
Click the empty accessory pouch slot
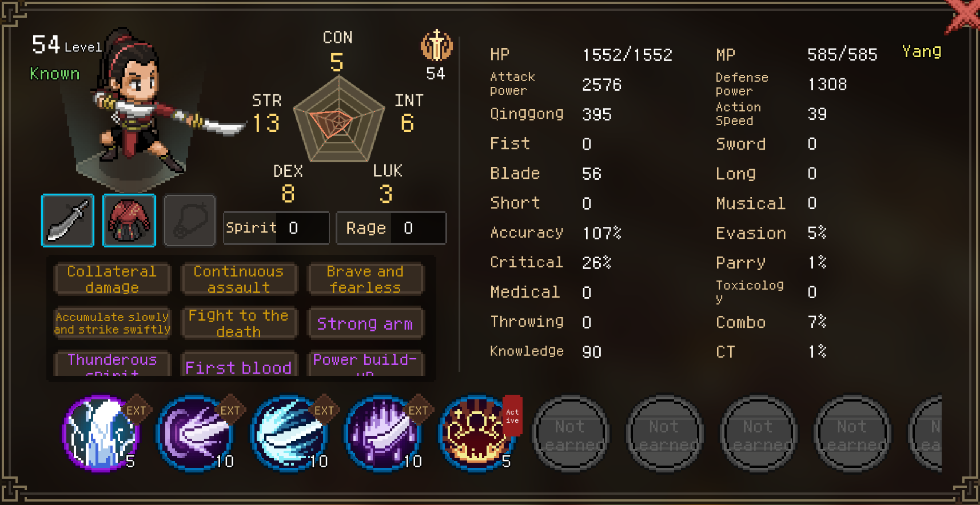pyautogui.click(x=190, y=221)
